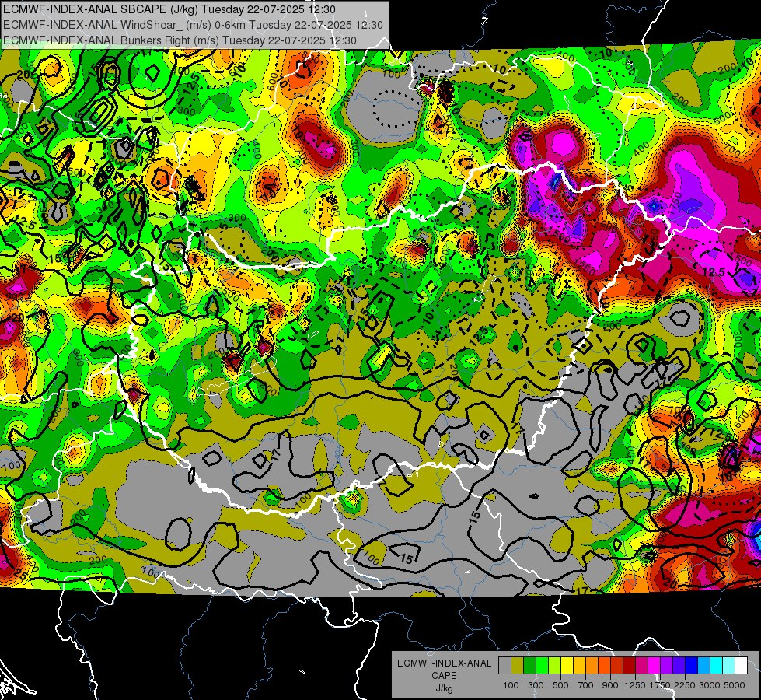The height and width of the screenshot is (700, 761).
Task: Select the dark green legend swatch
Action: [x=529, y=666]
